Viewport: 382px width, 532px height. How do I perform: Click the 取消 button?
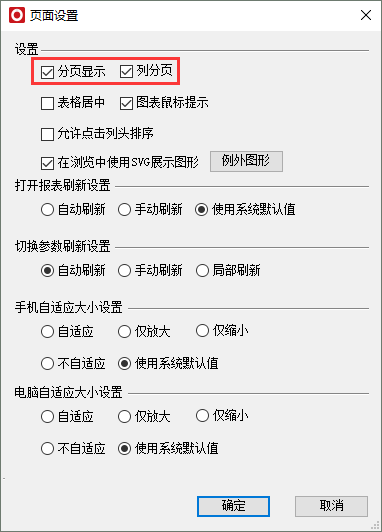pyautogui.click(x=331, y=506)
